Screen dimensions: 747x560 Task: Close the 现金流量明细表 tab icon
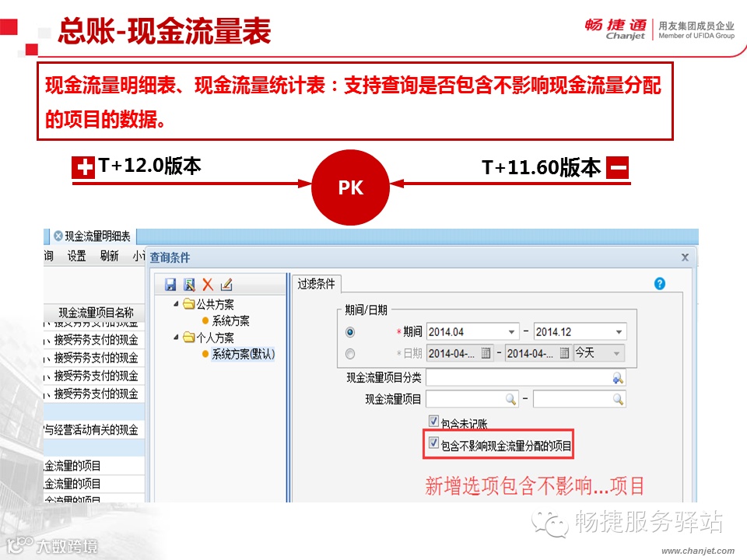pos(58,236)
